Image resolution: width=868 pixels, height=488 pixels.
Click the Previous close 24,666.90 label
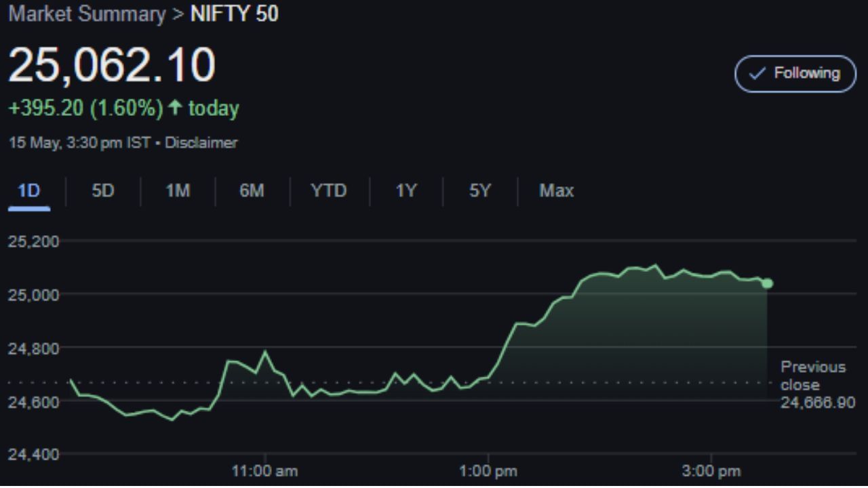click(816, 384)
